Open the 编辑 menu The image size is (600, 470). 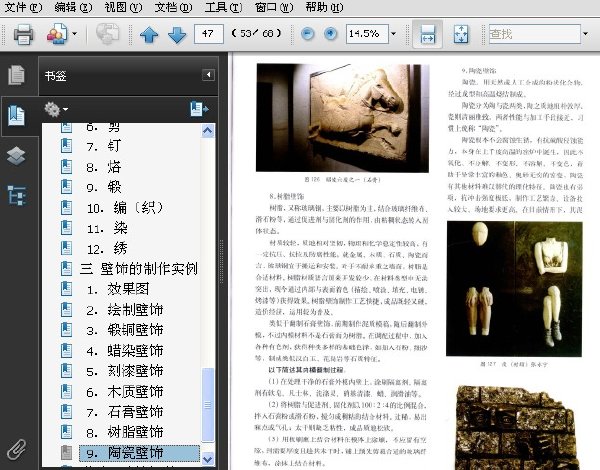[73, 7]
